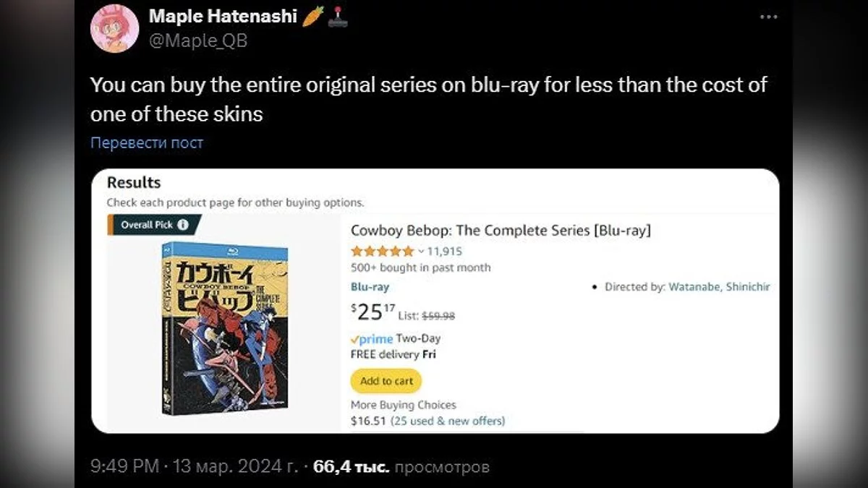Click the Перевести пост translate link
Viewport: 868px width, 488px height.
147,143
